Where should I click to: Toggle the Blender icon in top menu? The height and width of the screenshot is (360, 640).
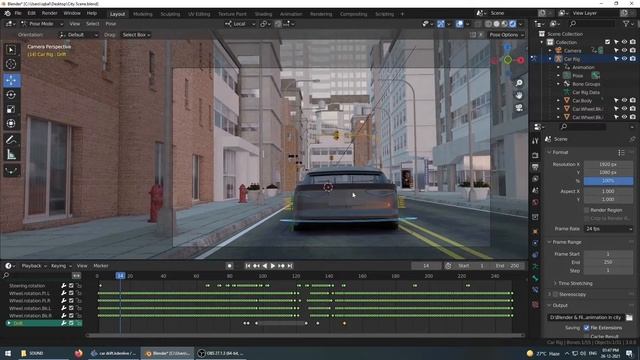pyautogui.click(x=7, y=13)
